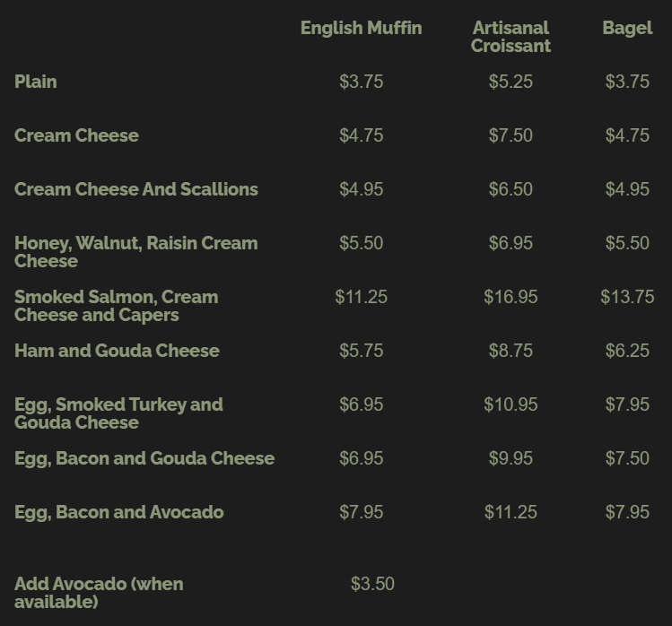This screenshot has width=672, height=626.
Task: Click the $13.75 bagel smoked salmon price
Action: point(627,297)
